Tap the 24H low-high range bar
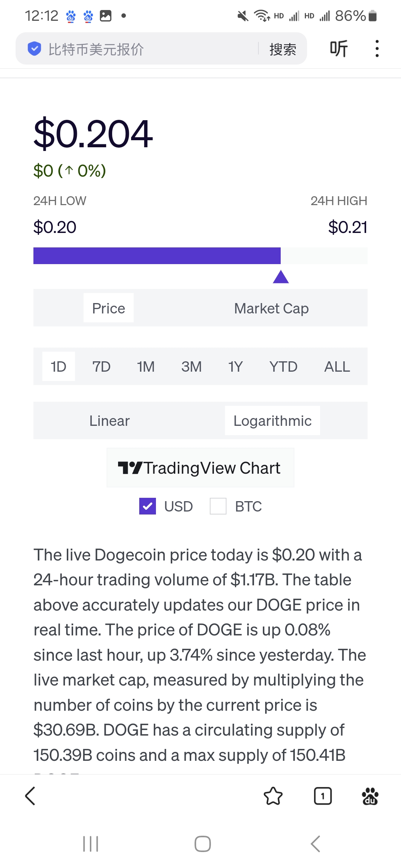The height and width of the screenshot is (868, 401). (200, 256)
